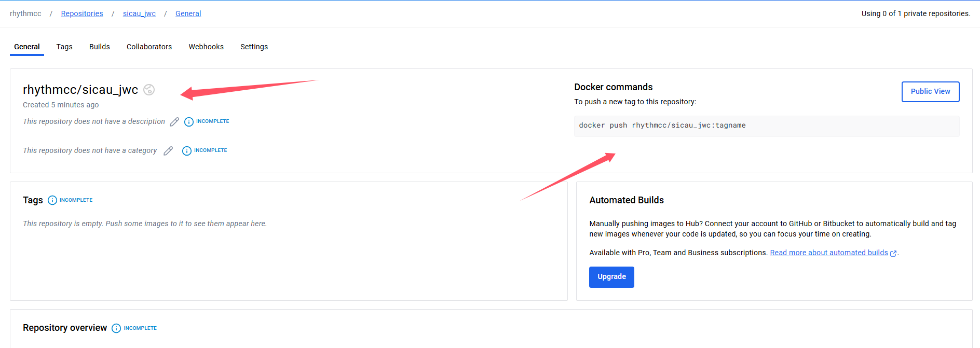Viewport: 980px width, 348px height.
Task: Click the rhythmcc breadcrumb text
Action: pyautogui.click(x=25, y=13)
